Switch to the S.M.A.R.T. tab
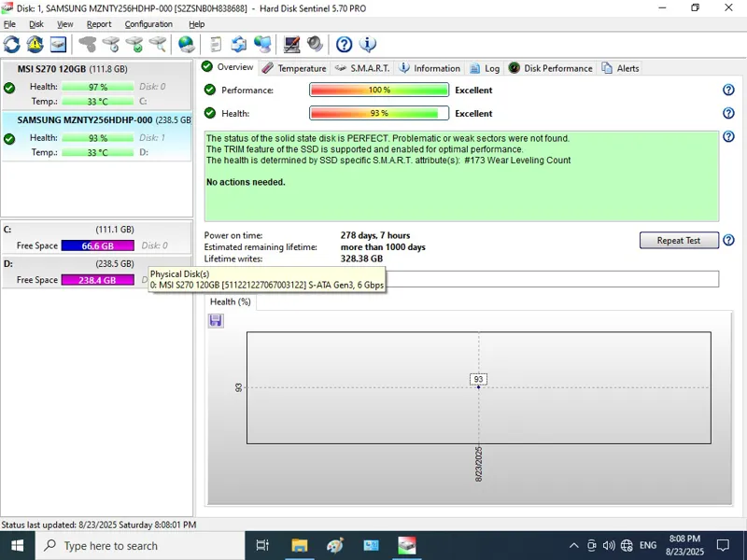This screenshot has height=560, width=747. (x=362, y=68)
